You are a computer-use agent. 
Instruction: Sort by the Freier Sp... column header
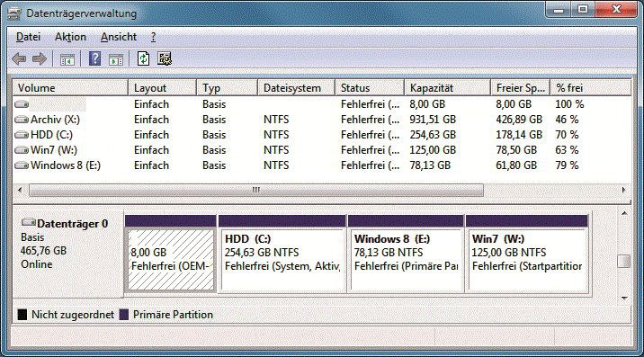point(521,88)
